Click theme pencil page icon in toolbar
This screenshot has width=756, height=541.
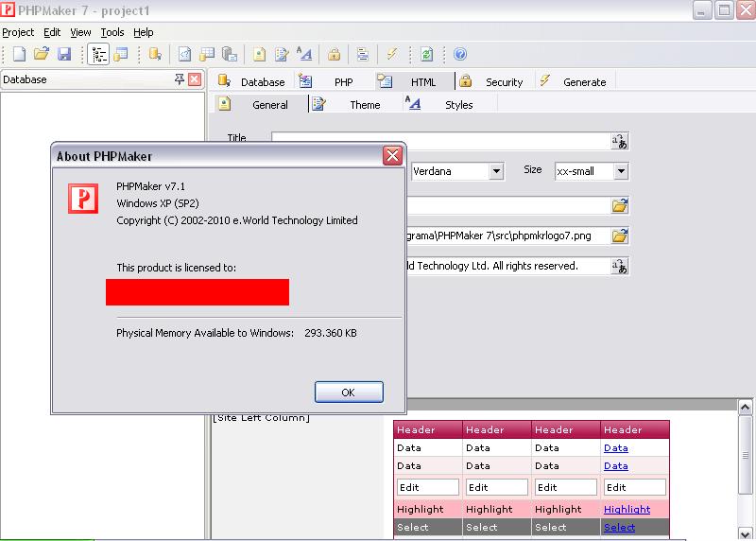click(x=282, y=54)
